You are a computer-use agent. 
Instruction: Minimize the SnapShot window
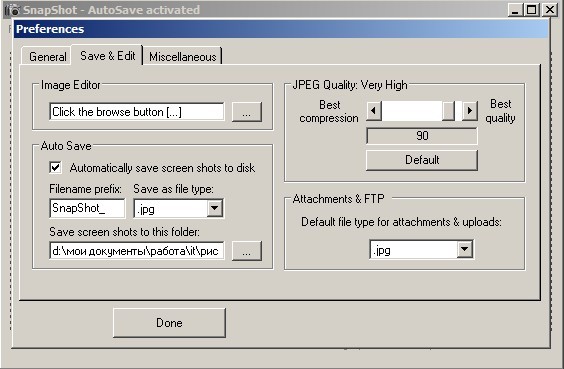[x=515, y=10]
